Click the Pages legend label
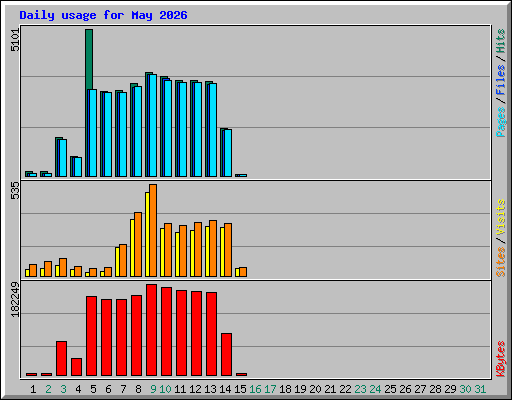Viewport: 512px width, 400px height. click(x=501, y=122)
